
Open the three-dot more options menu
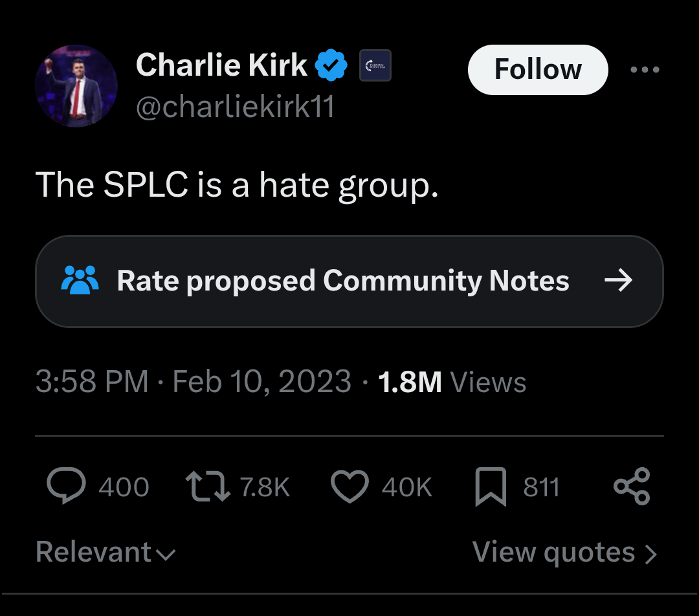coord(645,70)
